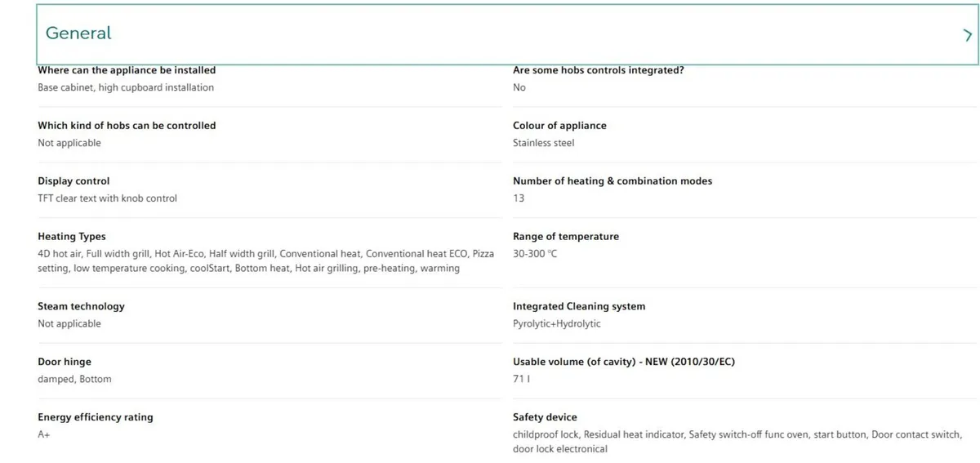The width and height of the screenshot is (980, 463).
Task: Click the chevron arrow in General header
Action: point(968,35)
